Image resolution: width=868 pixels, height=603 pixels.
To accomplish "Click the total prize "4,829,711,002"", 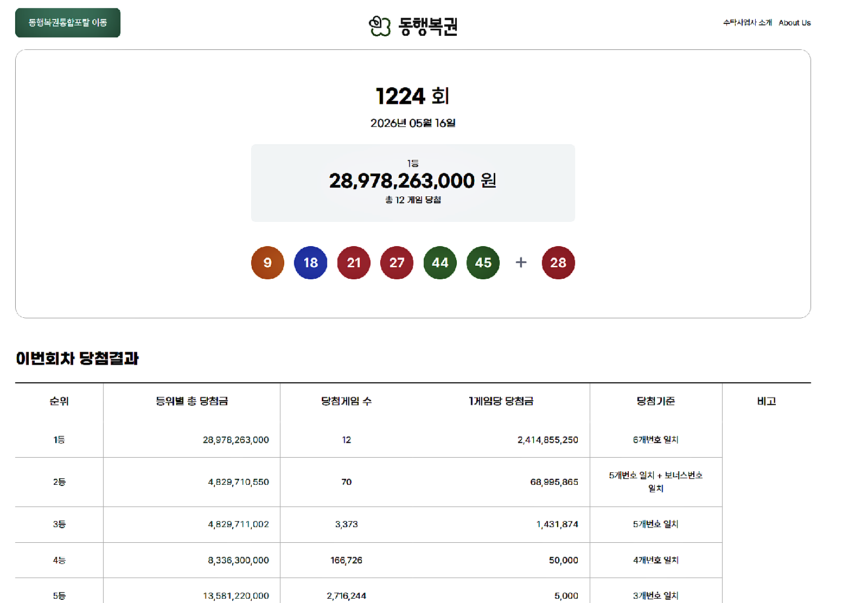I will [239, 524].
